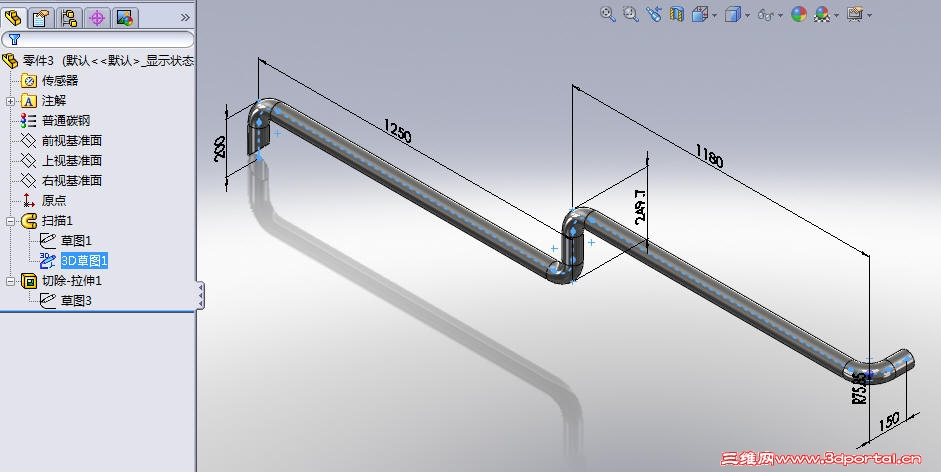941x472 pixels.
Task: Select 草图3 under the cut-extrude
Action: point(76,300)
